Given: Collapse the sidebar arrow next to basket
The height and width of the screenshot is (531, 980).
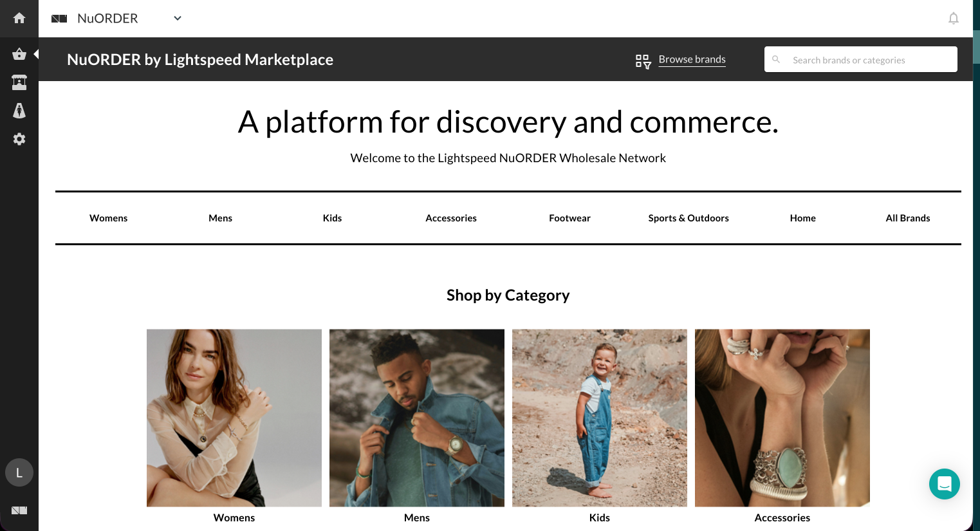Looking at the screenshot, I should tap(36, 54).
